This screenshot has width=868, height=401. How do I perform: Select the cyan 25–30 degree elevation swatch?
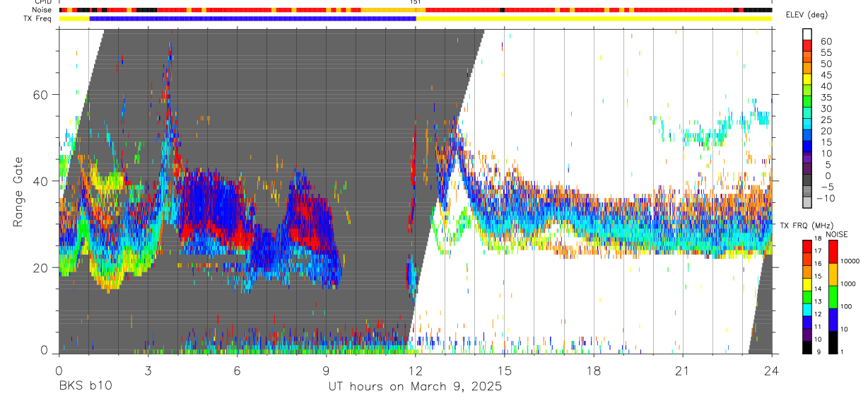click(807, 114)
